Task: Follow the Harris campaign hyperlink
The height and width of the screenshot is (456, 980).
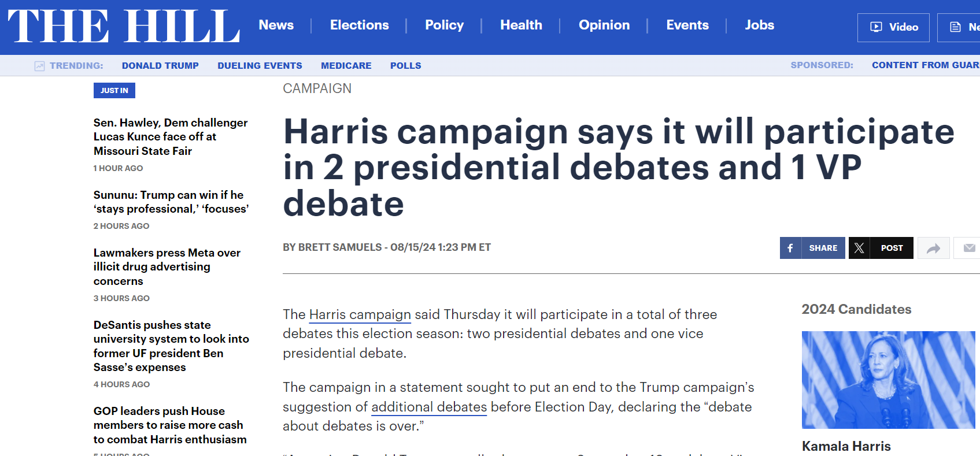Action: [x=360, y=314]
